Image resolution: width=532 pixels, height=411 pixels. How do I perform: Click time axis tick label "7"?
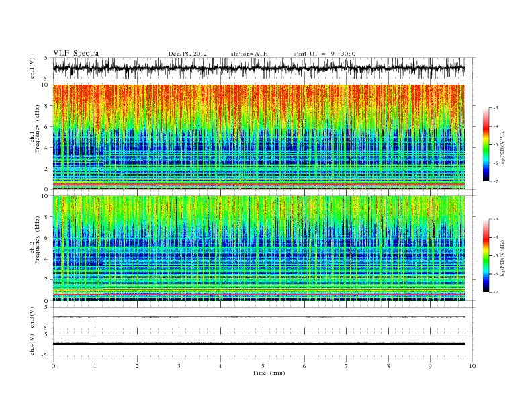tap(347, 366)
